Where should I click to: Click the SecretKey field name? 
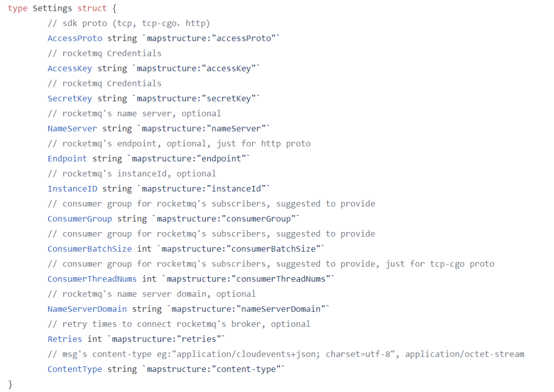click(x=70, y=98)
